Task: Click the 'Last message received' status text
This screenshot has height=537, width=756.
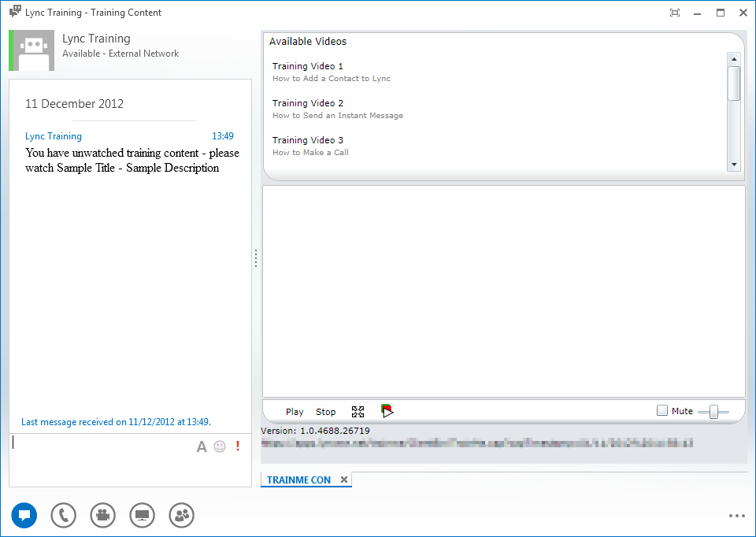Action: [117, 422]
